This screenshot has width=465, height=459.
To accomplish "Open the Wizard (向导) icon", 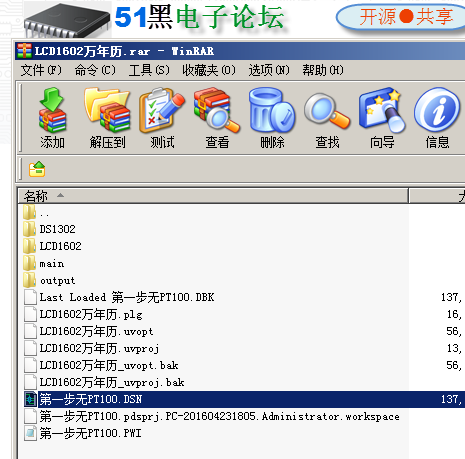I will (382, 110).
